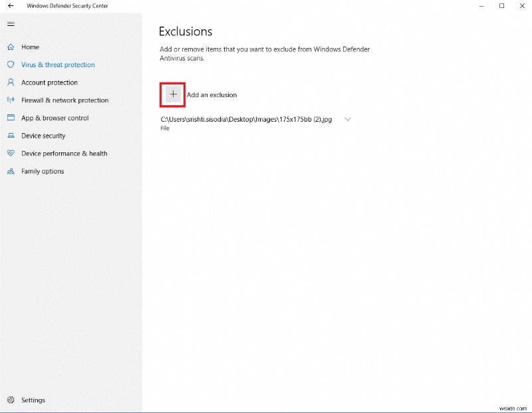532x413 pixels.
Task: Select the excluded file path text
Action: tap(245, 120)
